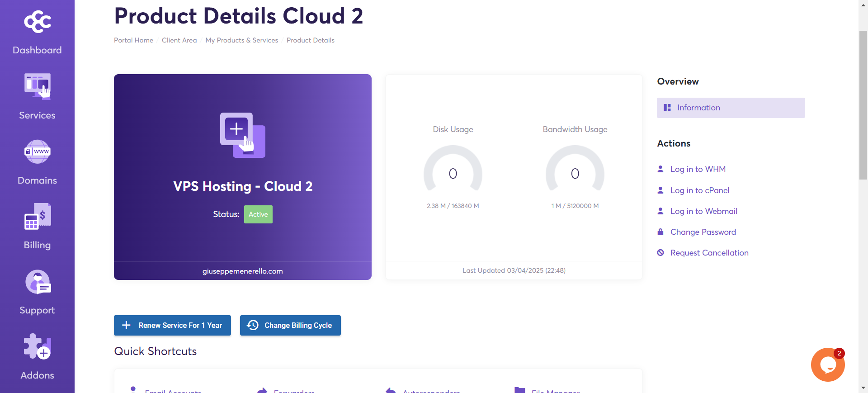Click the Product Details breadcrumb
The image size is (868, 393).
tap(311, 40)
